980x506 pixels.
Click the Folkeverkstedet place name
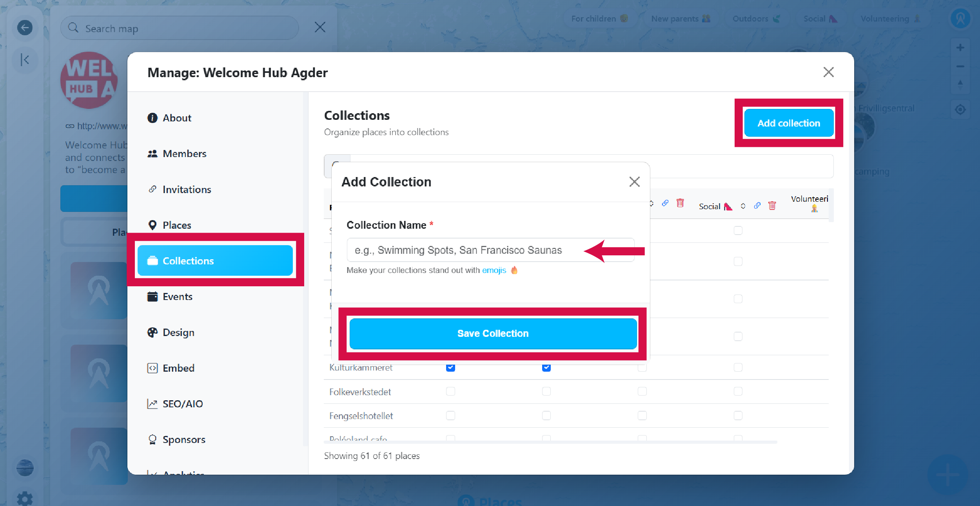(360, 392)
